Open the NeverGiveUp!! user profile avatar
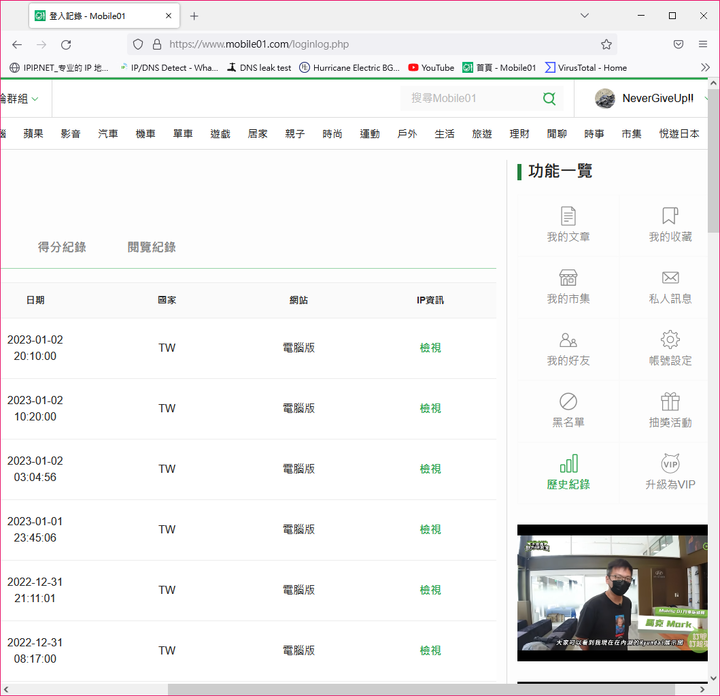This screenshot has height=696, width=720. pos(605,98)
